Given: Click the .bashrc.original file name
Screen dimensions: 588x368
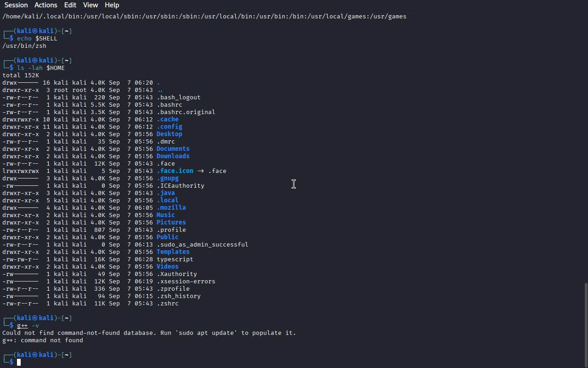Looking at the screenshot, I should pyautogui.click(x=186, y=112).
